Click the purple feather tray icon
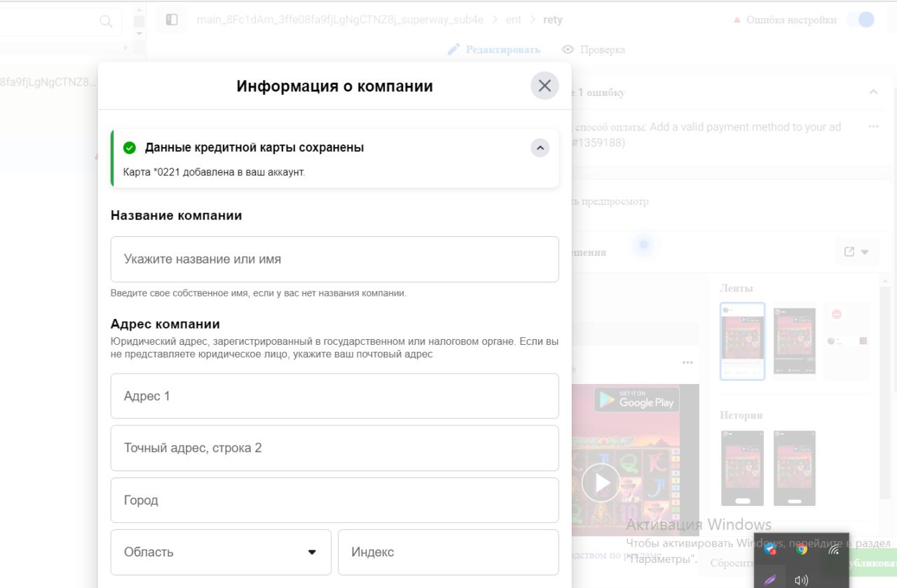Screen dimensions: 897x588 tap(770, 580)
